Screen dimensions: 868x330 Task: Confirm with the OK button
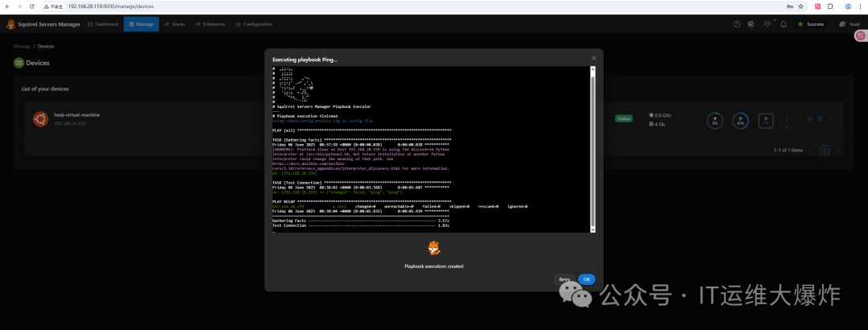(x=587, y=279)
